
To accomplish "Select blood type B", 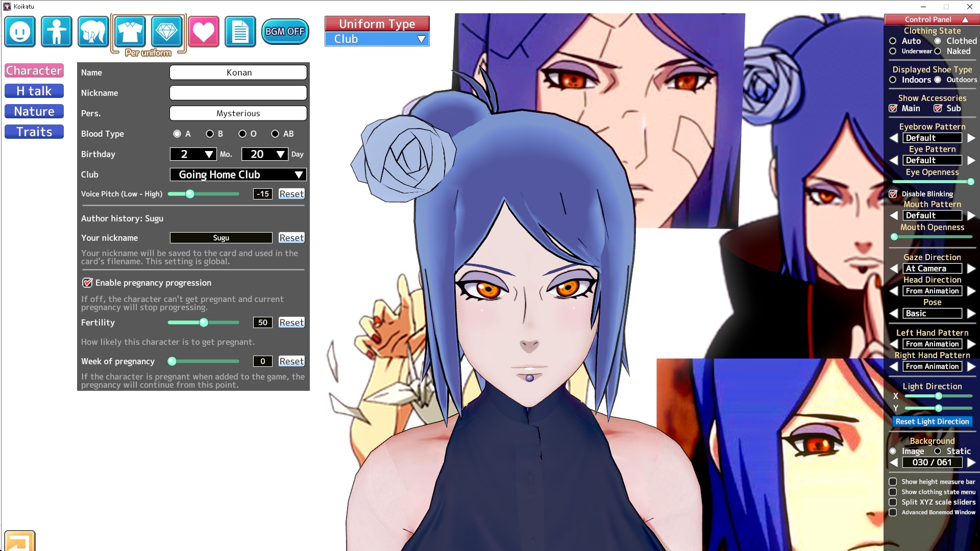I will [209, 134].
